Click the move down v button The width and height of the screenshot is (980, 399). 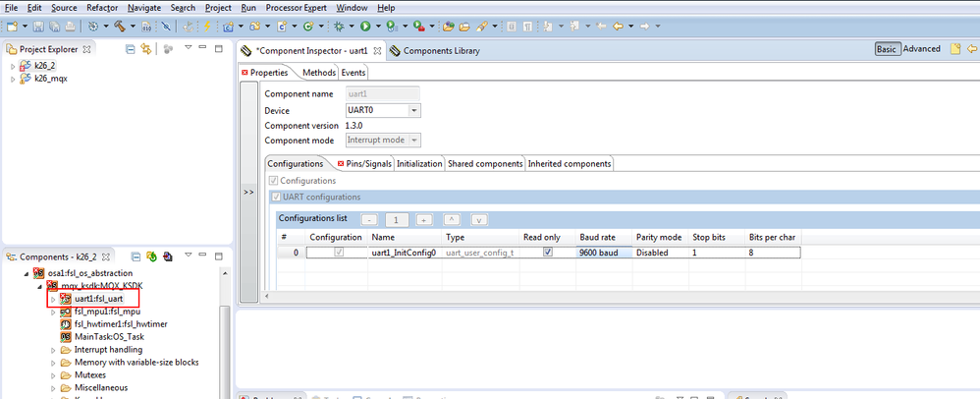[x=479, y=220]
